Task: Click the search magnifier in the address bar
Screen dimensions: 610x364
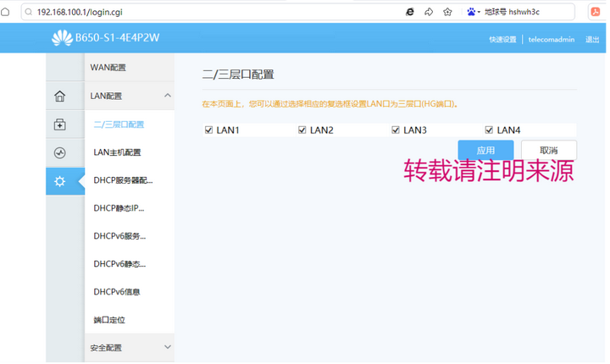Action: point(29,12)
